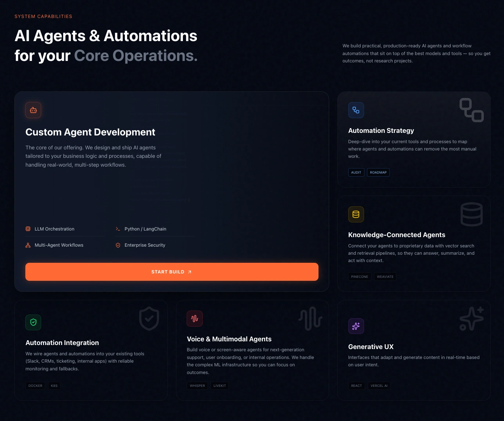This screenshot has height=421, width=504.
Task: Click the Automation Strategy card title
Action: pyautogui.click(x=381, y=131)
